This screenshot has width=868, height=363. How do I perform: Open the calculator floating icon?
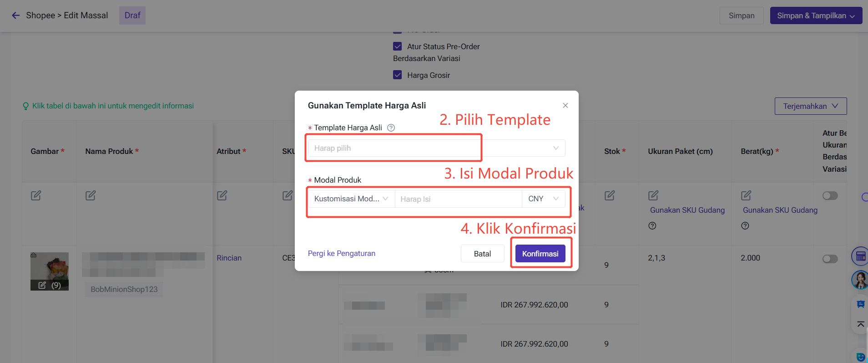pyautogui.click(x=860, y=256)
